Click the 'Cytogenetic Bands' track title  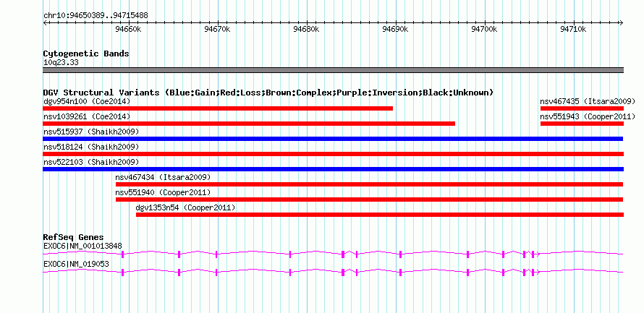click(x=86, y=53)
